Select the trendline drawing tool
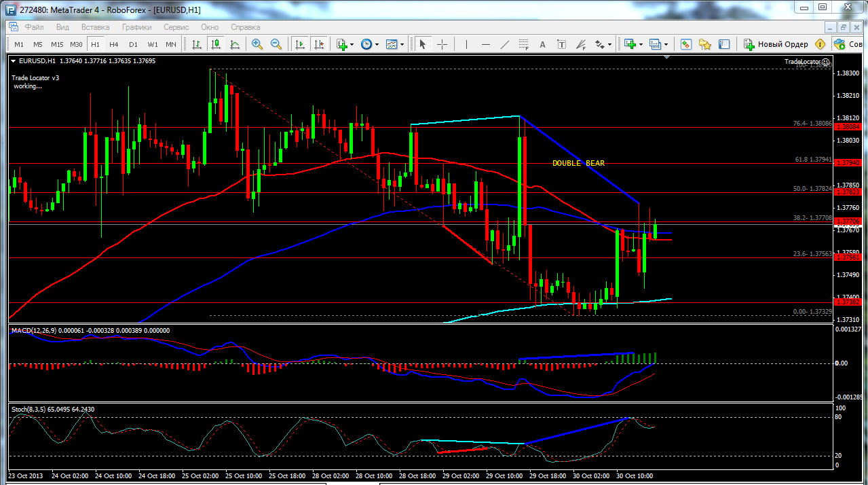This screenshot has height=485, width=868. tap(504, 44)
